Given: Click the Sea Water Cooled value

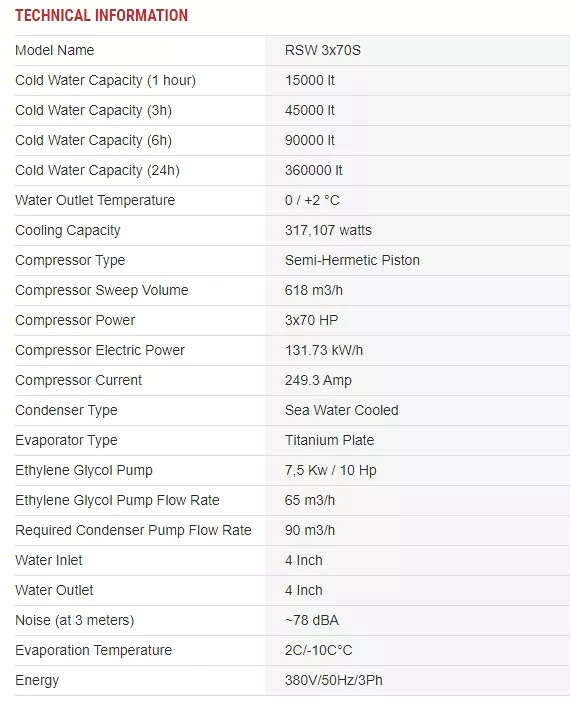Looking at the screenshot, I should click(x=341, y=410).
